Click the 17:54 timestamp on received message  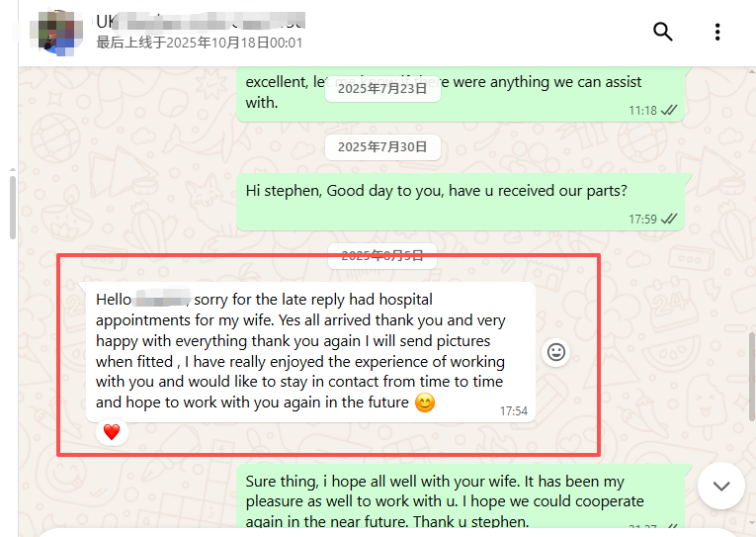tap(513, 410)
